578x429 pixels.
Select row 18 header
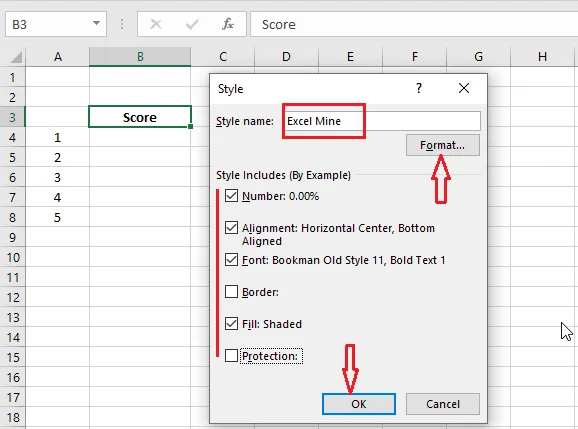coord(13,418)
